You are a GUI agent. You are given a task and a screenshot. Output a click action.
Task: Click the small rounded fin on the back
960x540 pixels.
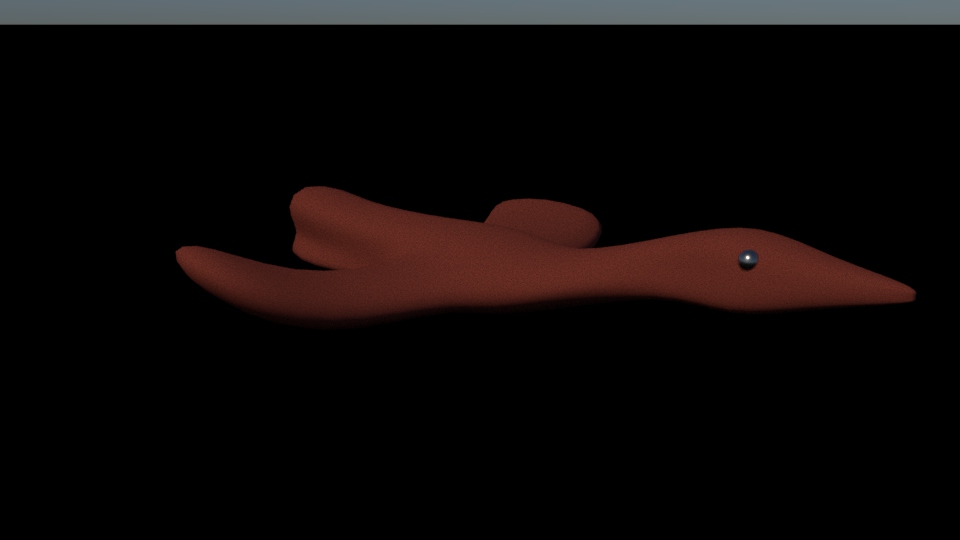click(545, 218)
